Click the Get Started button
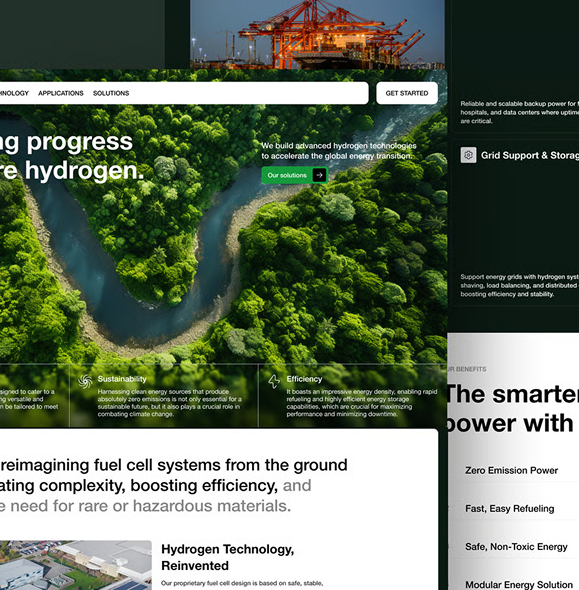Viewport: 579px width, 590px height. pos(407,93)
